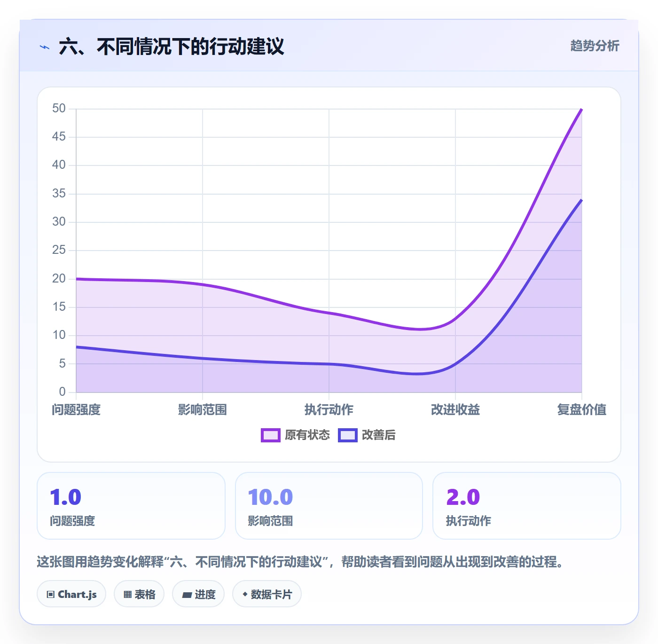Click the 问题强度 caption in the 1.0 card
This screenshot has width=658, height=644.
click(x=72, y=521)
